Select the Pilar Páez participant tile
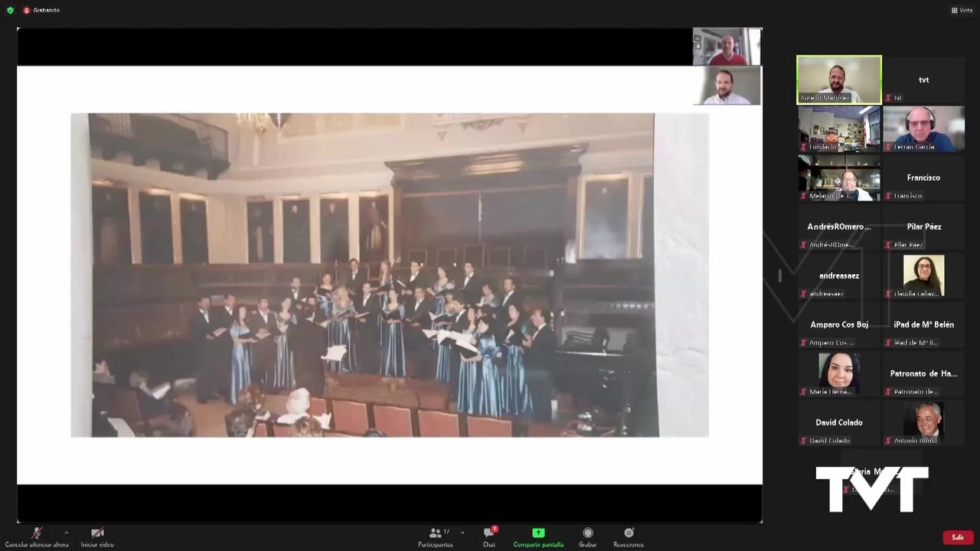 tap(923, 227)
